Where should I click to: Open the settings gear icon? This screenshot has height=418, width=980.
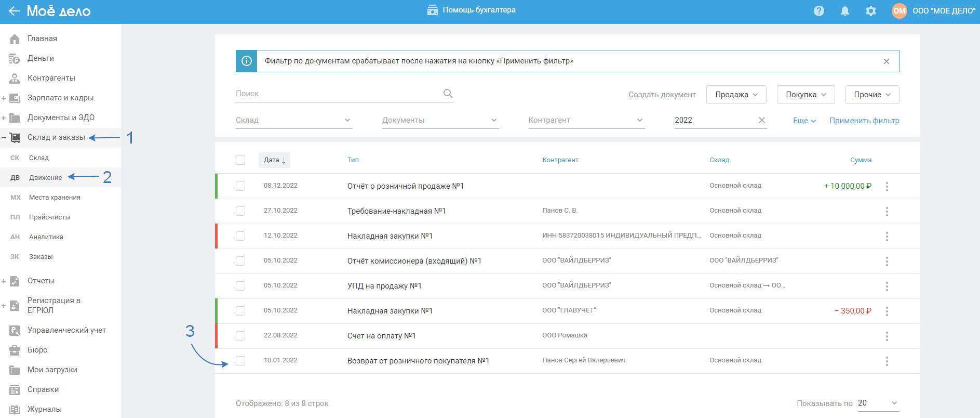pos(871,11)
